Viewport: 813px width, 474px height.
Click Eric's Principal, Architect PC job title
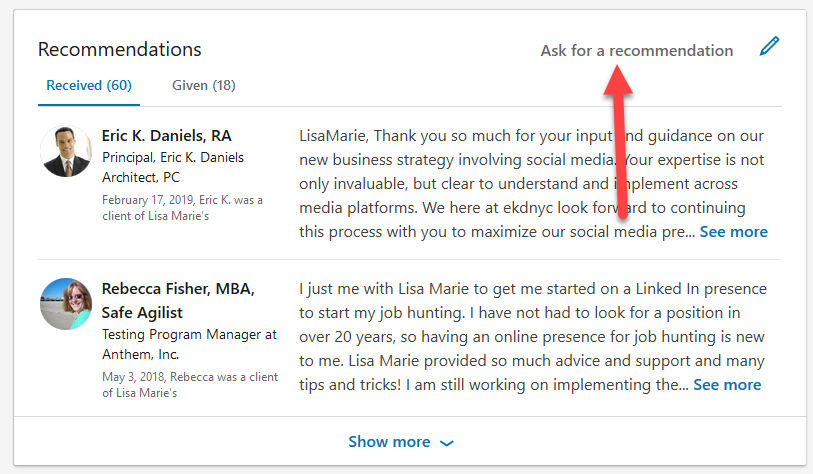[x=173, y=167]
